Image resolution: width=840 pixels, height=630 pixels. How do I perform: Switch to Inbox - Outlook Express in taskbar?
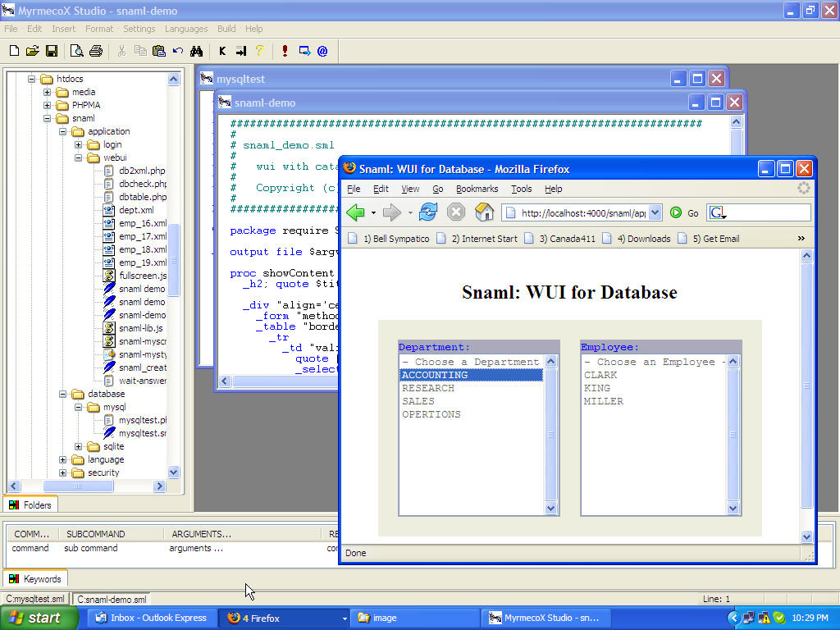pyautogui.click(x=151, y=619)
